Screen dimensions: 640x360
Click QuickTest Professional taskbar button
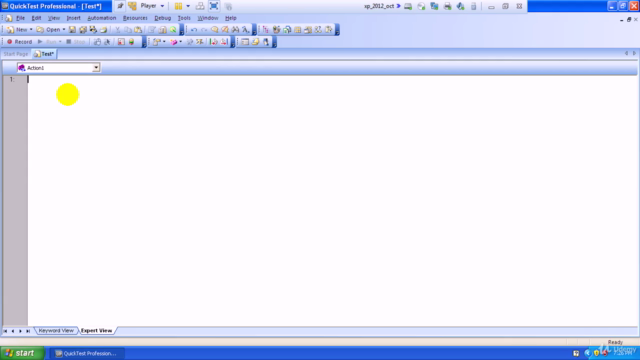tap(86, 353)
